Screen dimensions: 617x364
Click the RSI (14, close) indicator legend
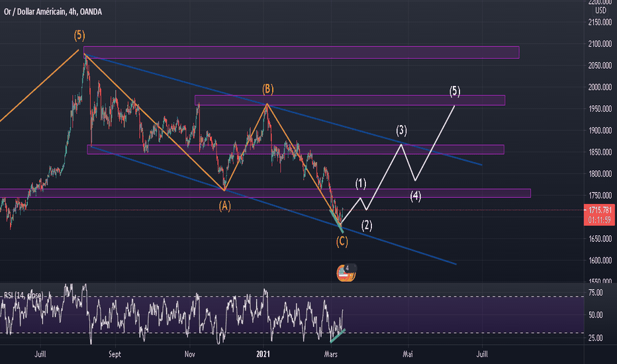23,295
